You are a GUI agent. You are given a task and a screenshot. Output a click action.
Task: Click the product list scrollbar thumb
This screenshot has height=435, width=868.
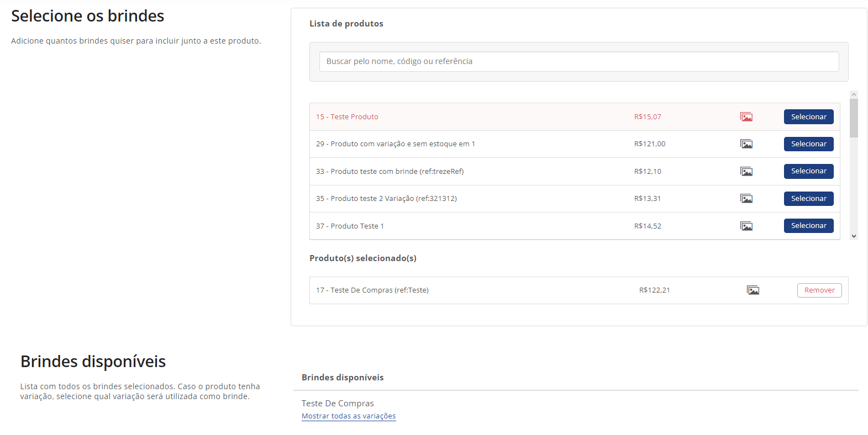854,118
